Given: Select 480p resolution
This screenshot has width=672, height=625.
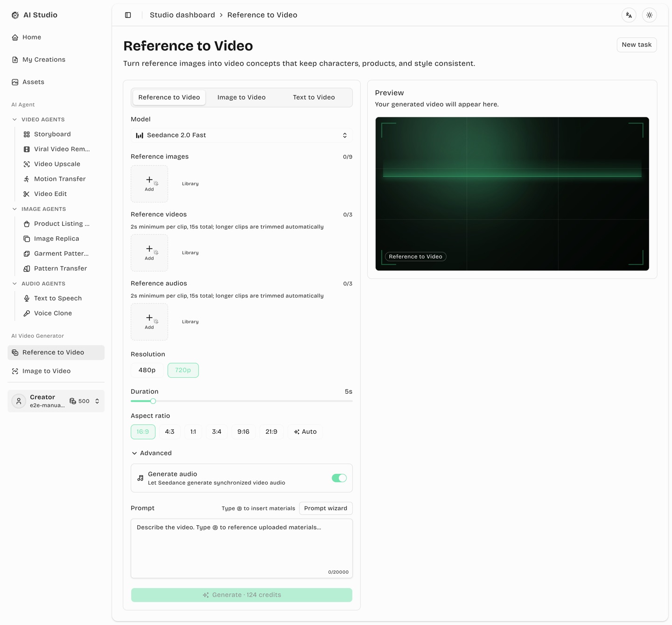Looking at the screenshot, I should pos(147,370).
